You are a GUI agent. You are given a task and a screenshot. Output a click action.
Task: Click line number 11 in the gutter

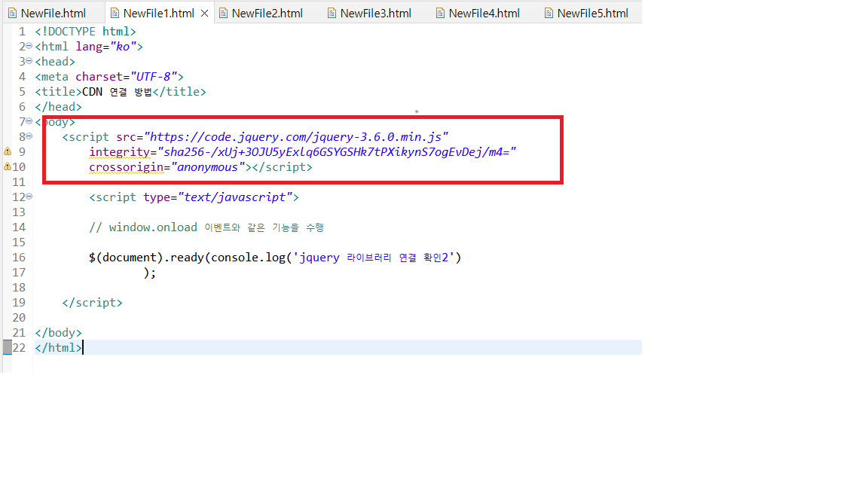point(19,182)
